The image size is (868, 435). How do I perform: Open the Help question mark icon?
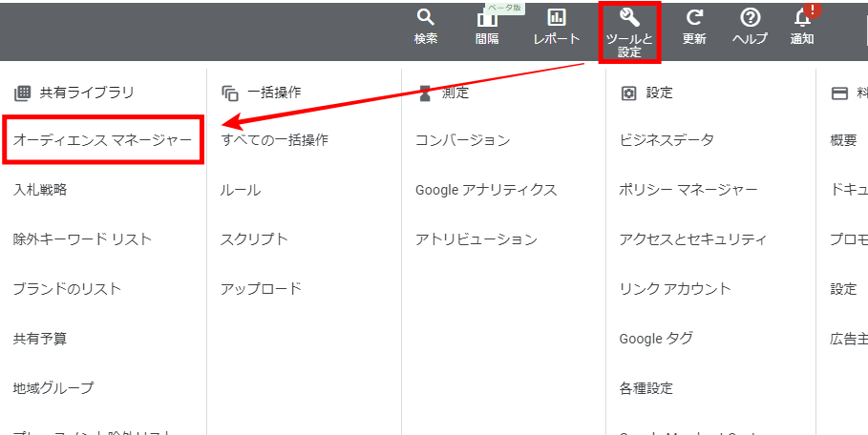pyautogui.click(x=750, y=18)
